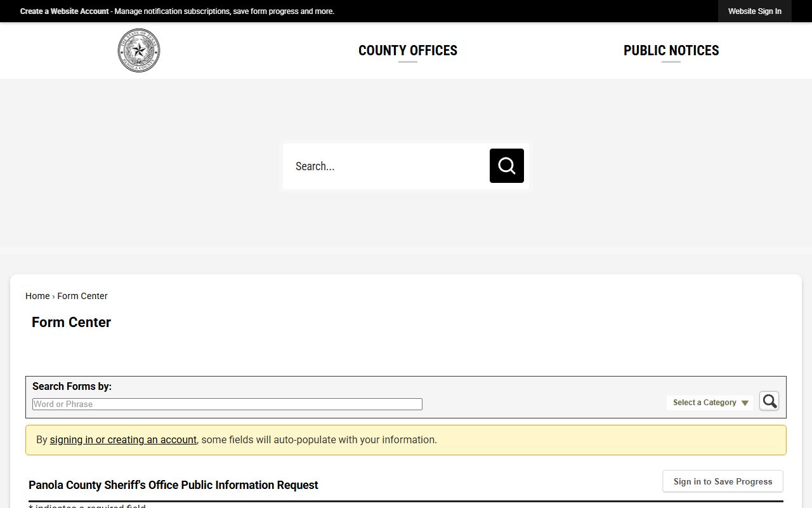Click the Sheriff's Office Public Information Request title
812x508 pixels.
(x=173, y=485)
